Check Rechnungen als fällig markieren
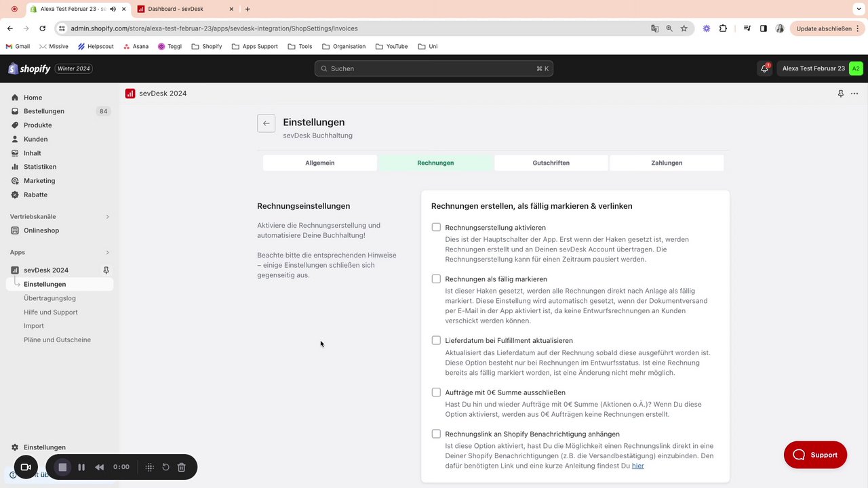Screen dimensions: 868x488 (436, 279)
